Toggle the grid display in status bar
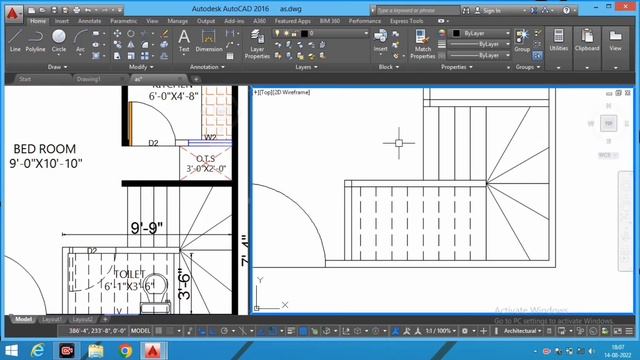This screenshot has width=640, height=360. 159,331
